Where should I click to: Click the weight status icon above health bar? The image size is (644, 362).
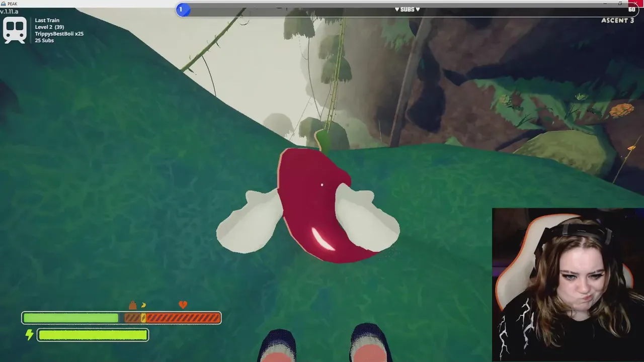pos(133,305)
